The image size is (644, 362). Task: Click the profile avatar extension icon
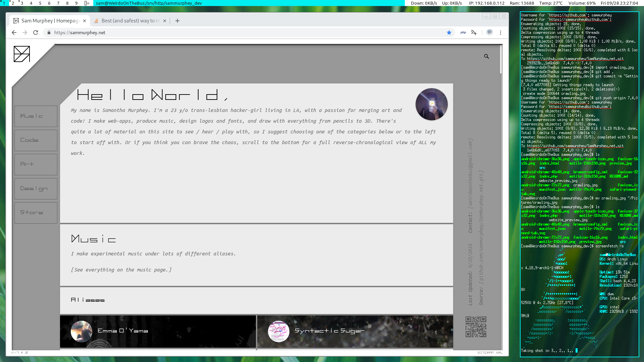click(x=490, y=33)
